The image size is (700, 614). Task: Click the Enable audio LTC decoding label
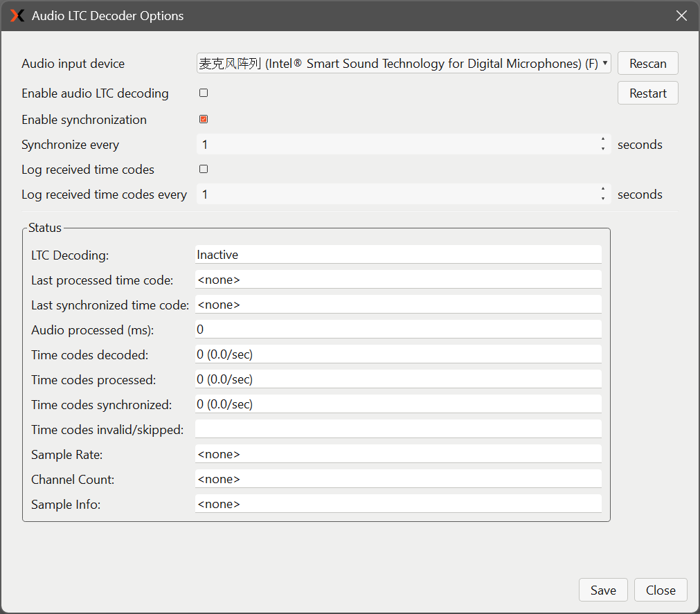(x=95, y=93)
